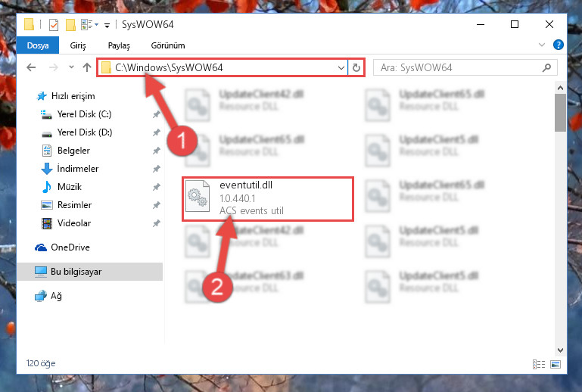The image size is (582, 392).
Task: Open Yerel Disk (D:) in sidebar
Action: pyautogui.click(x=85, y=132)
